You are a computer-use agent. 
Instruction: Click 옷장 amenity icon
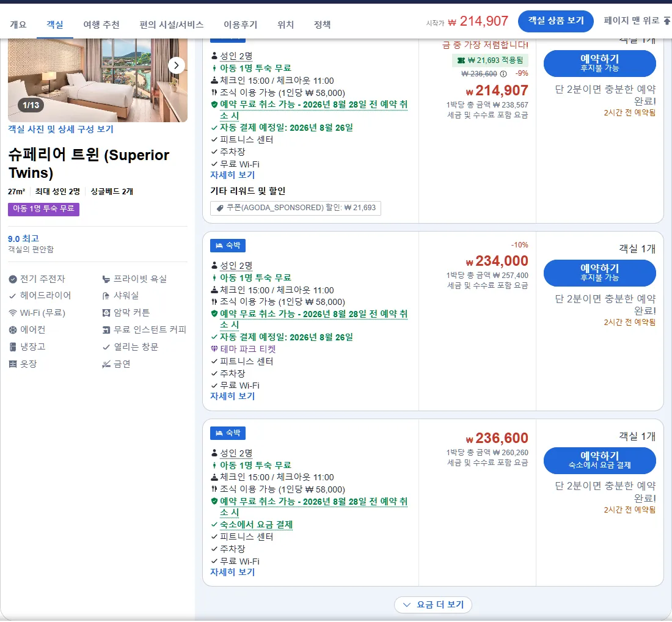pos(13,364)
